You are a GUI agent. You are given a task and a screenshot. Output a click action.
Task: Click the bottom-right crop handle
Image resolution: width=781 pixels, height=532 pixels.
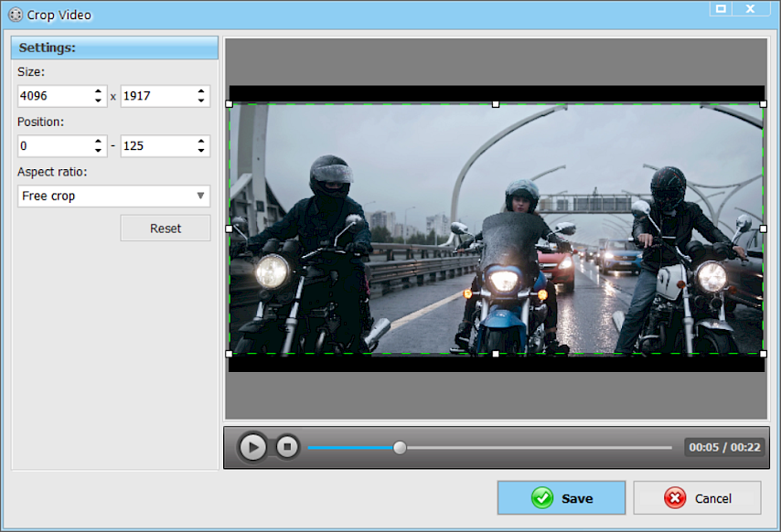pos(763,354)
